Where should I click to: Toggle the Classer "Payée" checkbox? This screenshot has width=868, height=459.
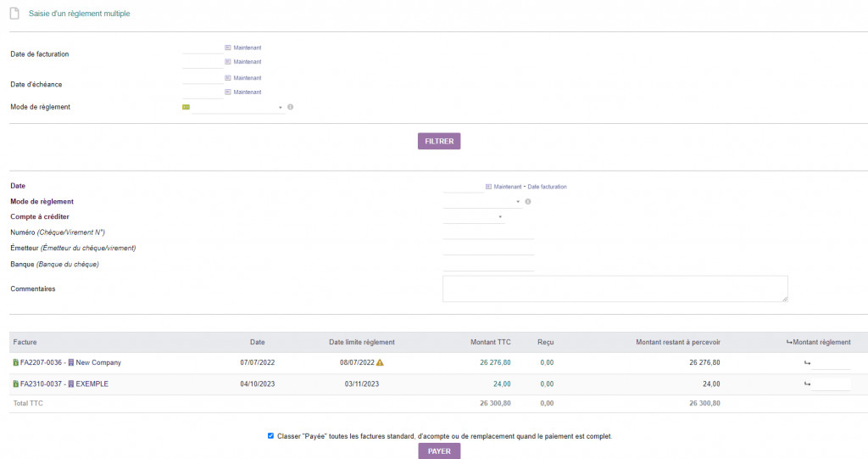pyautogui.click(x=270, y=436)
